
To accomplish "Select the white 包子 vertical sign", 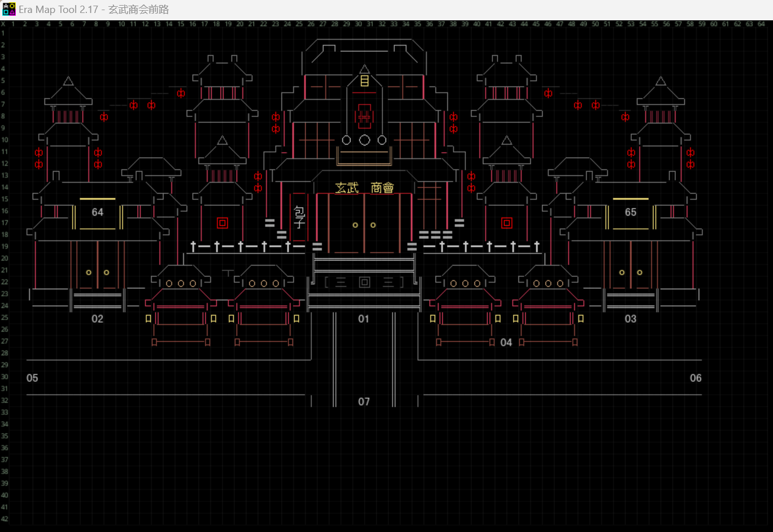I will tap(300, 217).
